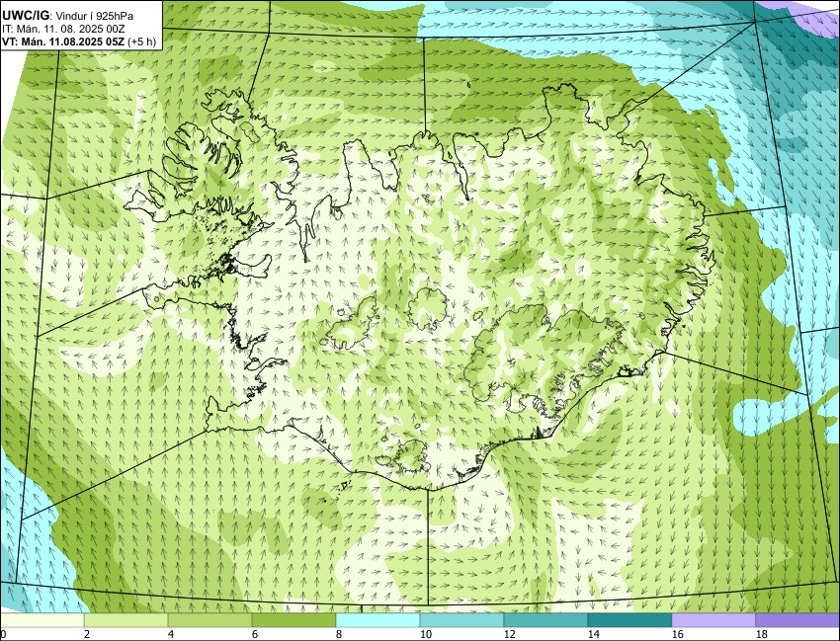Click the 16–18 m/s lavender legend swatch
The height and width of the screenshot is (641, 840).
tap(714, 620)
